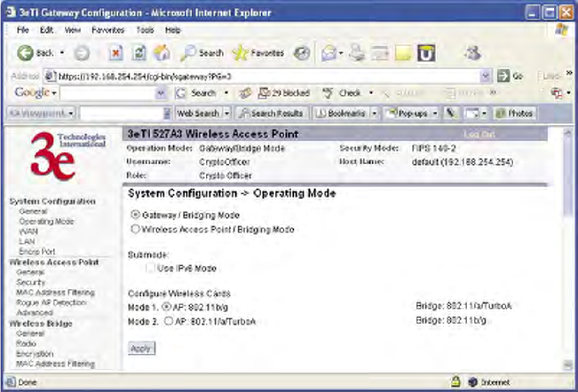This screenshot has height=392, width=578.
Task: Expand the Google search box dropdown
Action: [x=161, y=93]
